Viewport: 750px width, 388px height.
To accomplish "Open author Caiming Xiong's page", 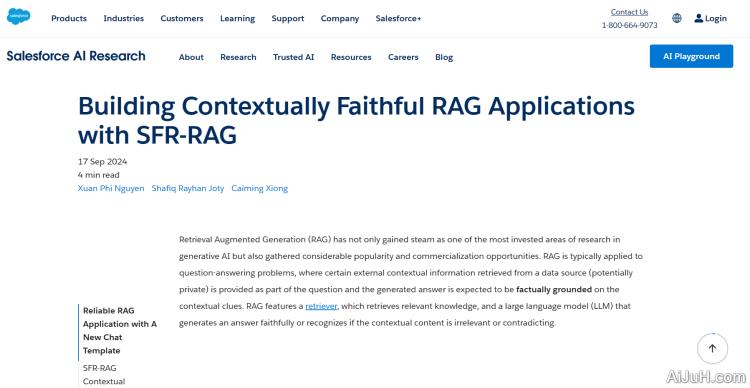I will click(x=260, y=188).
